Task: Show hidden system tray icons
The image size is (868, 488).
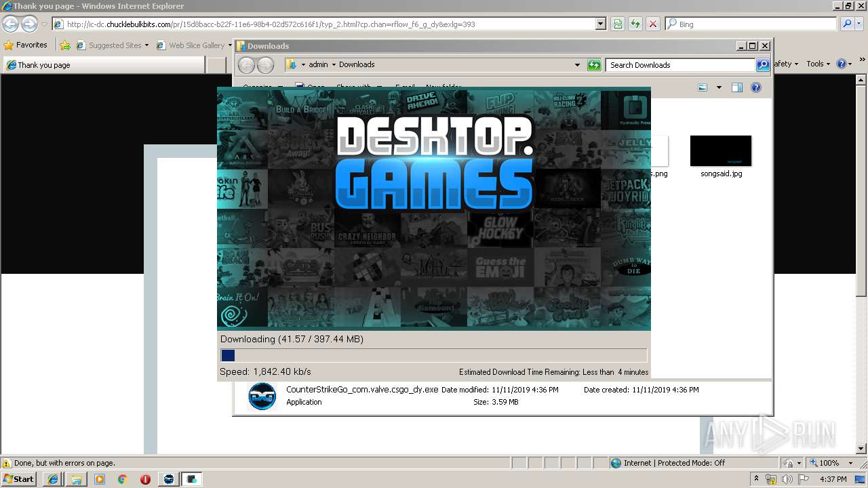Action: (x=756, y=479)
